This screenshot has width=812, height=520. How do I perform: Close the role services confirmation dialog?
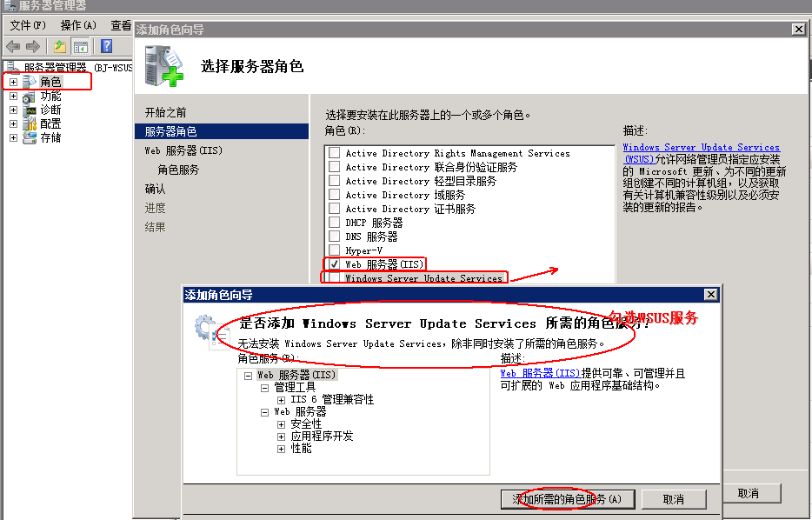point(711,294)
